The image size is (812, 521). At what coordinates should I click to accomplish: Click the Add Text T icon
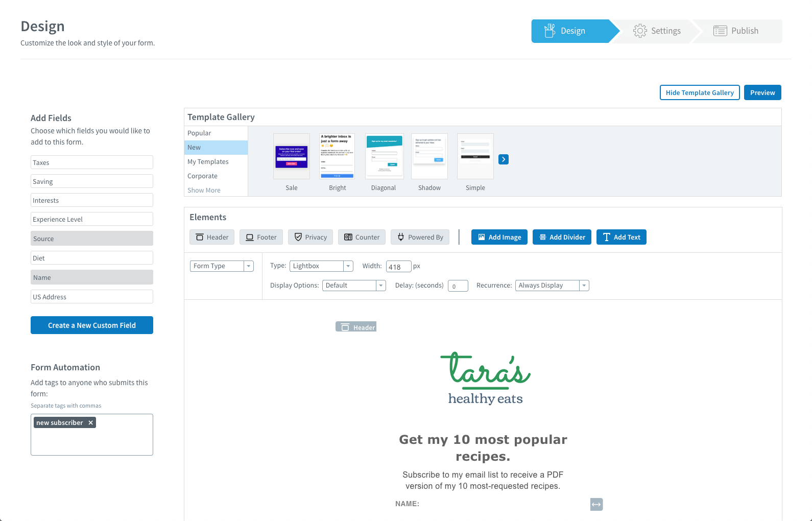coord(607,237)
